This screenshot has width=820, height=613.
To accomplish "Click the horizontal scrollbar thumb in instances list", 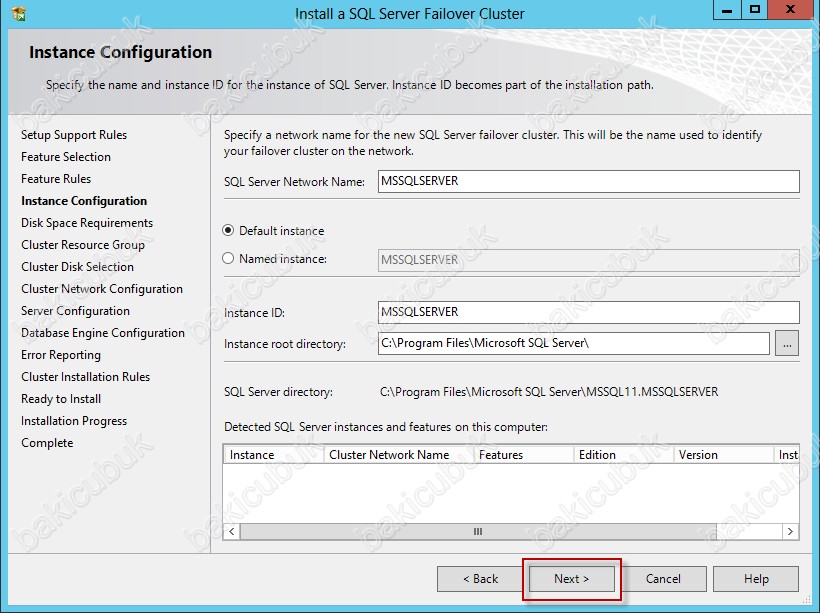I will pos(477,531).
